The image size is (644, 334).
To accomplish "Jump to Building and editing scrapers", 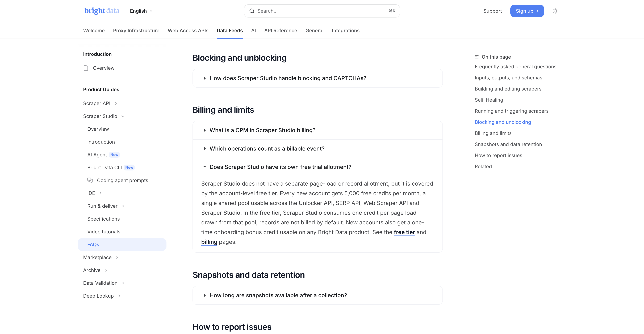I will [508, 89].
